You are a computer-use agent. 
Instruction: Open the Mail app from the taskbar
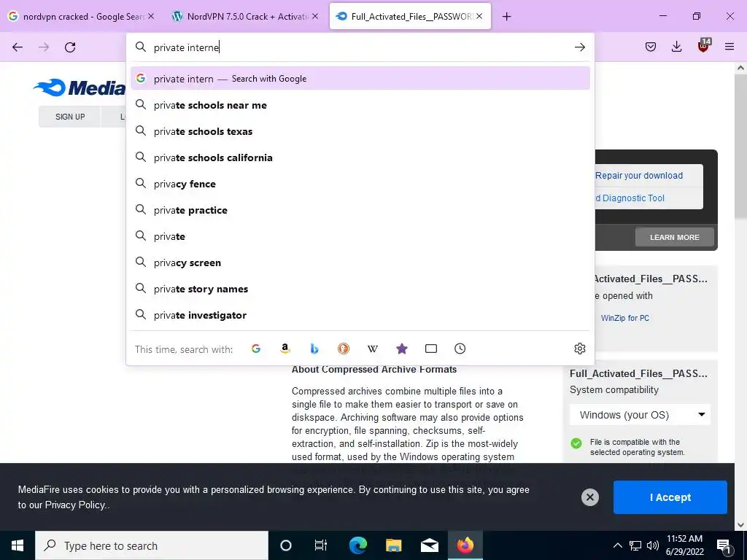click(x=429, y=545)
